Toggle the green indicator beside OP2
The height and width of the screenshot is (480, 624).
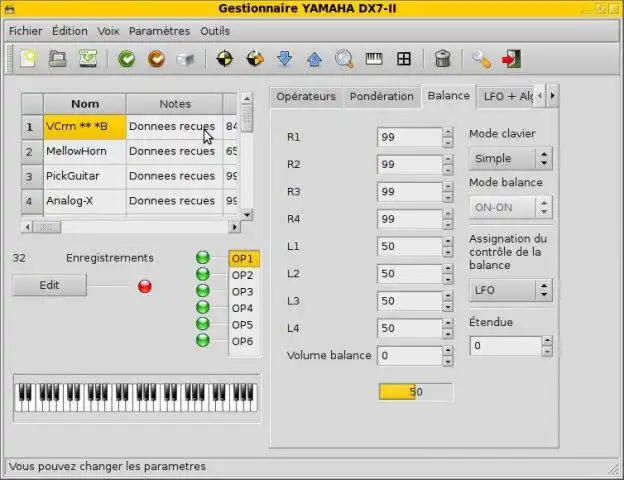[x=203, y=274]
